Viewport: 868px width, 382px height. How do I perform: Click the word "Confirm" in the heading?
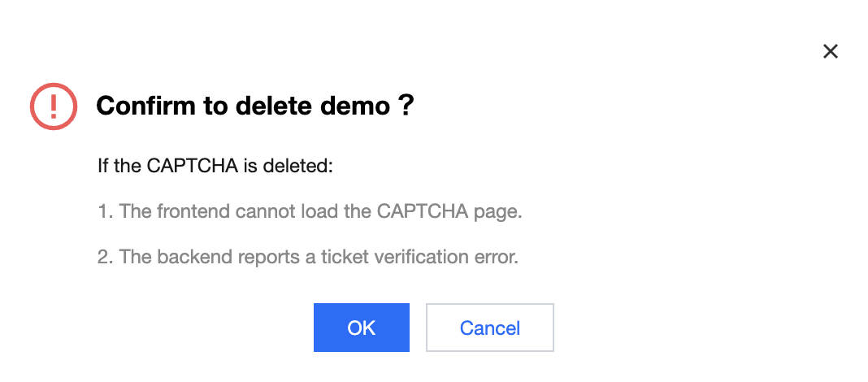click(x=141, y=106)
